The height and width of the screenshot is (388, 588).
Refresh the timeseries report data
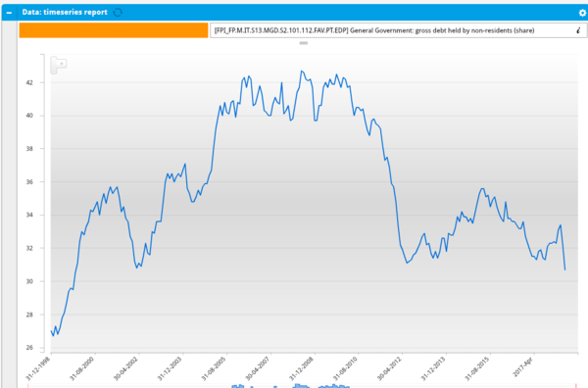pos(118,13)
